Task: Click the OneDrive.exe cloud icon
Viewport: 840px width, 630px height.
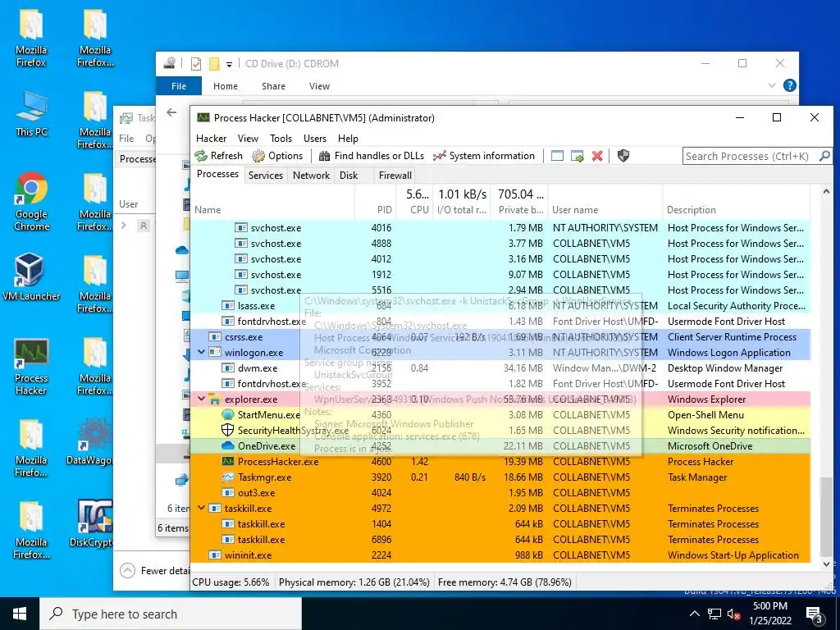Action: pyautogui.click(x=228, y=445)
